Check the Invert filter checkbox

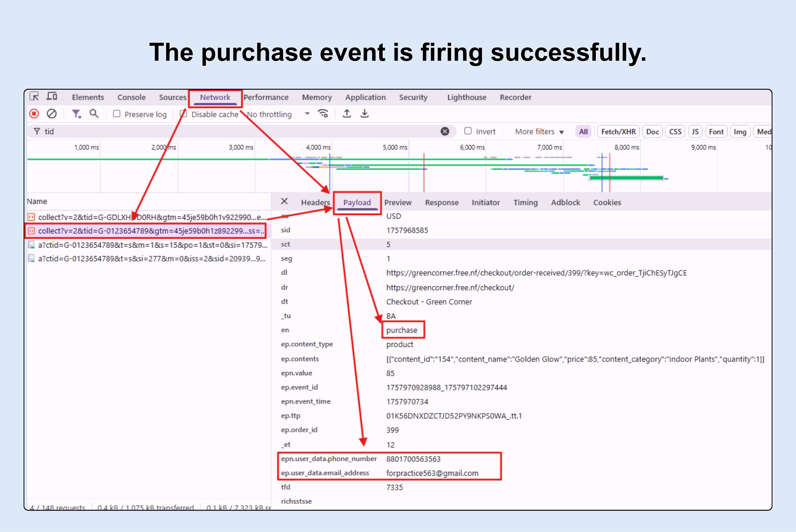tap(468, 131)
